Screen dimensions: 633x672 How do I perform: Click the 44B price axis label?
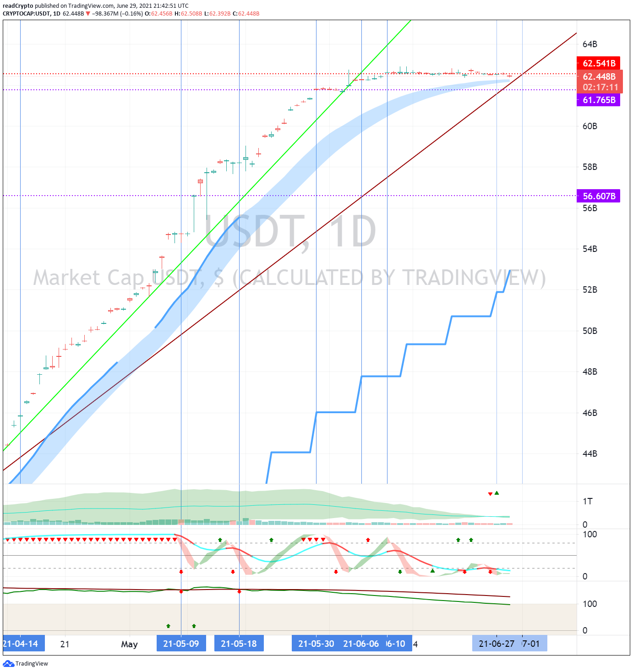coord(590,453)
